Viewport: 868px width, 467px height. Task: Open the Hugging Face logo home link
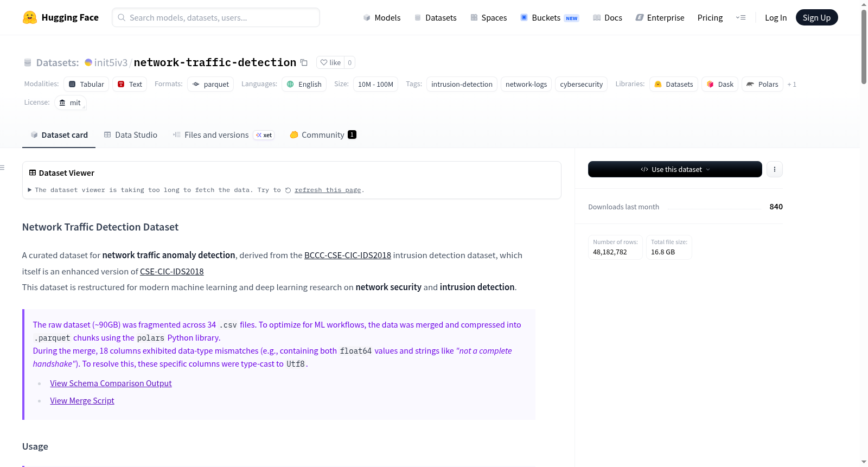[x=61, y=17]
